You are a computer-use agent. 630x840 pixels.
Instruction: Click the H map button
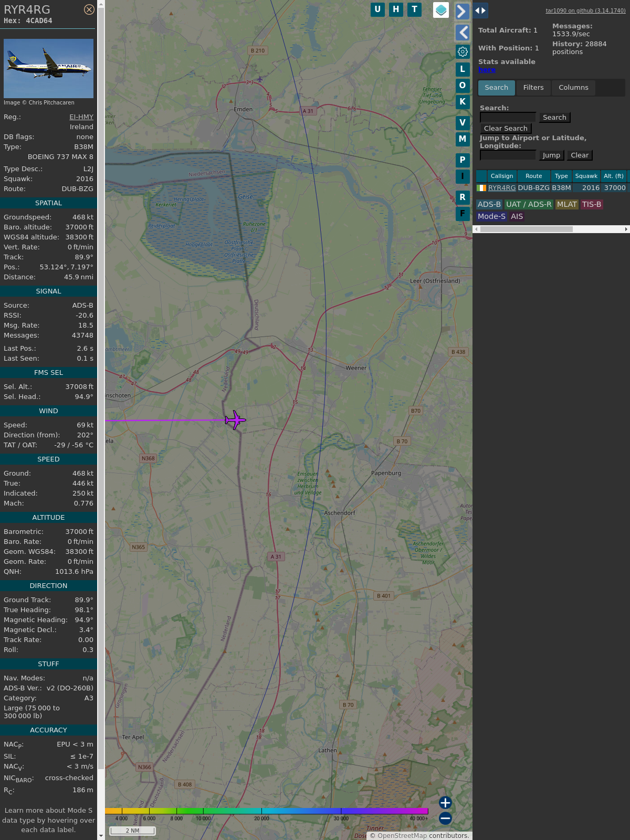pos(396,9)
